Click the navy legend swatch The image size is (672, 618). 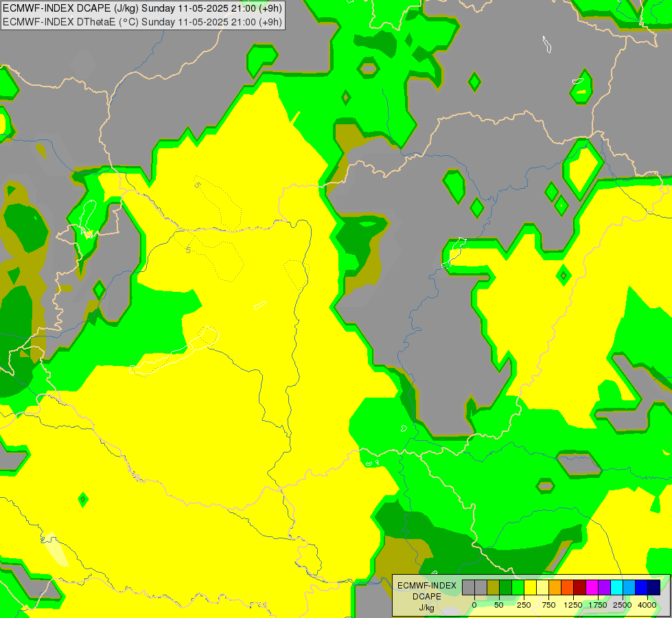pyautogui.click(x=654, y=588)
